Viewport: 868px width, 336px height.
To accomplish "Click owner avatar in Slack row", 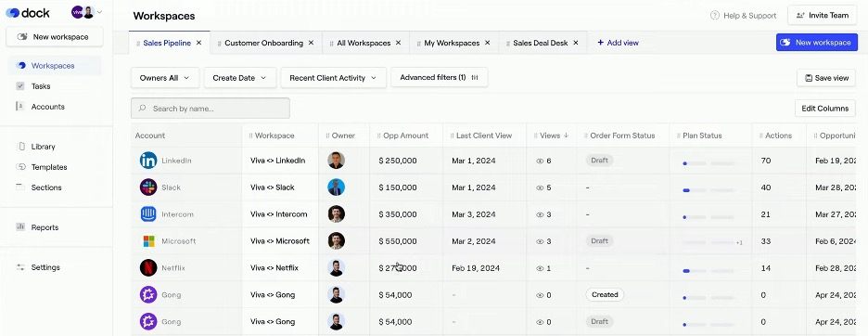I will coord(336,187).
